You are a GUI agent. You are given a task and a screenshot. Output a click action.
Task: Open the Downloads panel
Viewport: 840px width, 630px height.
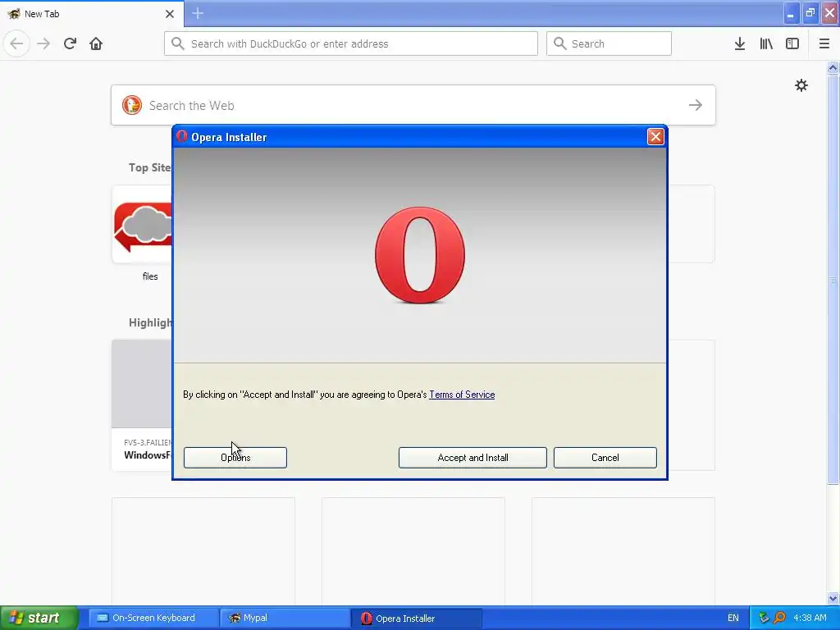739,43
